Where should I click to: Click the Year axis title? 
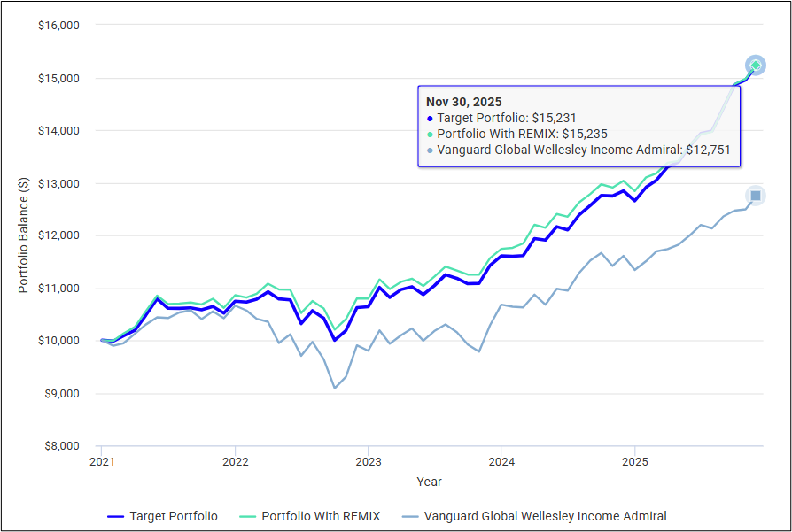[x=429, y=482]
